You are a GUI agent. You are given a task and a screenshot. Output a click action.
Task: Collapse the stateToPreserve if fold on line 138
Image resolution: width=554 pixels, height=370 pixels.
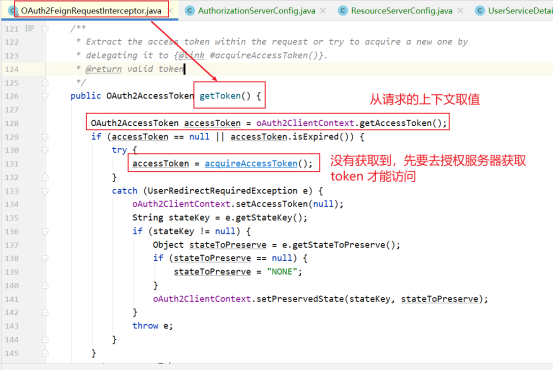click(45, 259)
